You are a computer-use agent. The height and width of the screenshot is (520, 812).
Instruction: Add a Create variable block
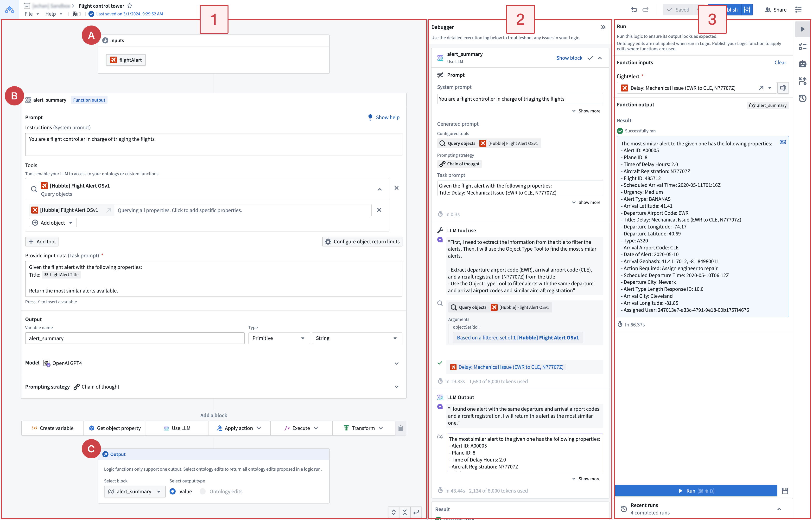(x=53, y=428)
